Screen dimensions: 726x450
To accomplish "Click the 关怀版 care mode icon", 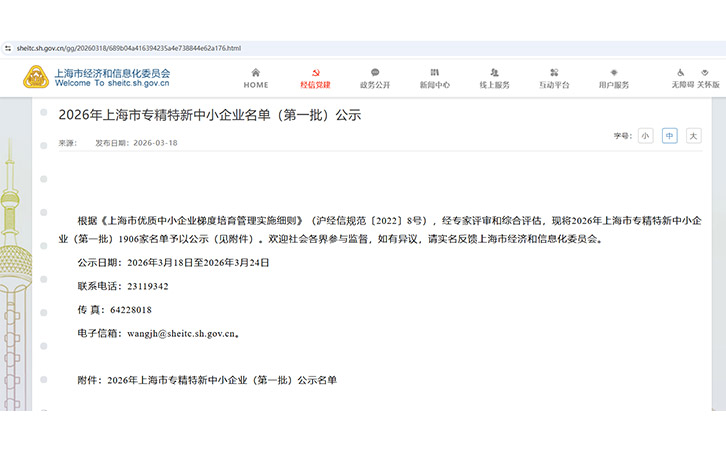I will coord(708,72).
